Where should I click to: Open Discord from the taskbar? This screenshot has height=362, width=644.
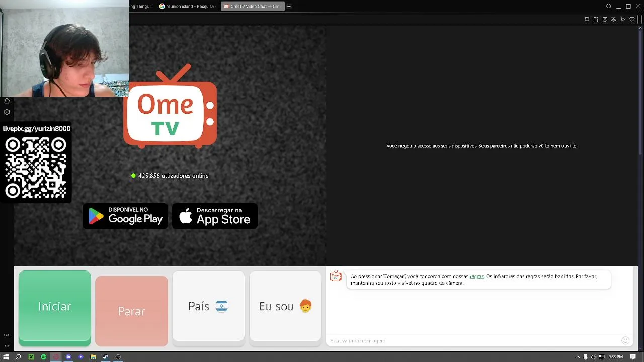click(x=68, y=357)
